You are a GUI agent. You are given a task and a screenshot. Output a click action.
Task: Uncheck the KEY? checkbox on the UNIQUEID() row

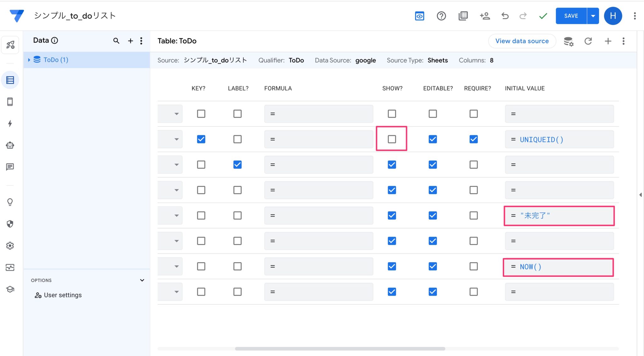(x=201, y=139)
